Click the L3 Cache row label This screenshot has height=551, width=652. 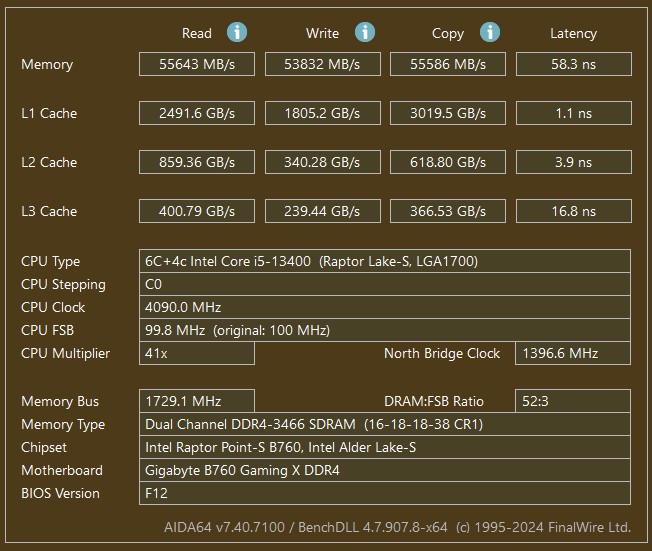[x=49, y=211]
